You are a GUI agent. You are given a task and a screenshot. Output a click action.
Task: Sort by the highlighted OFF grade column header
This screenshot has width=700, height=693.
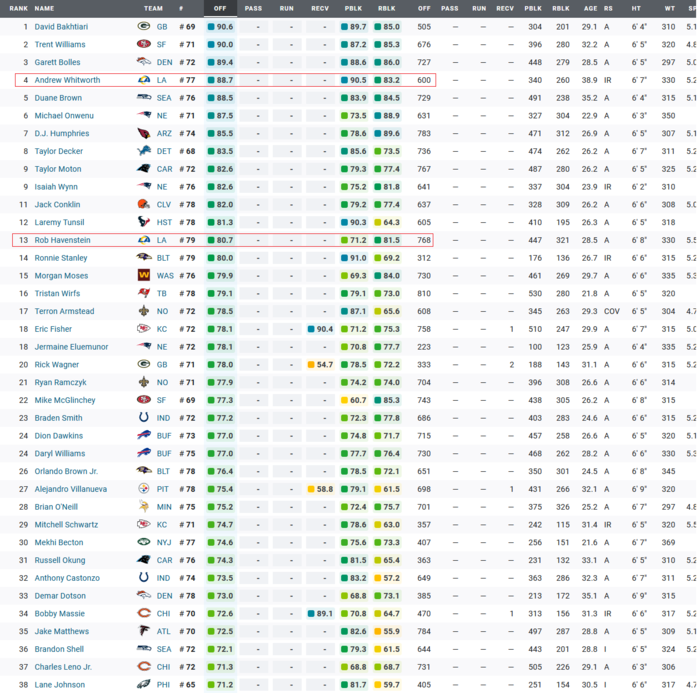click(220, 8)
